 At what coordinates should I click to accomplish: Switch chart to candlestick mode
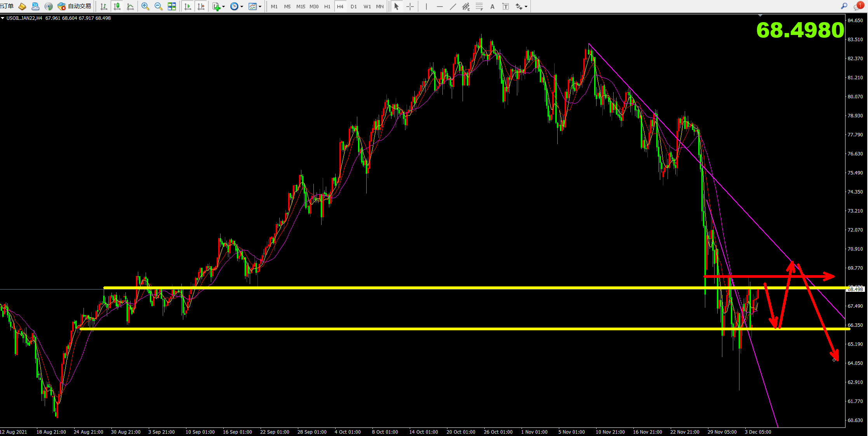click(117, 6)
